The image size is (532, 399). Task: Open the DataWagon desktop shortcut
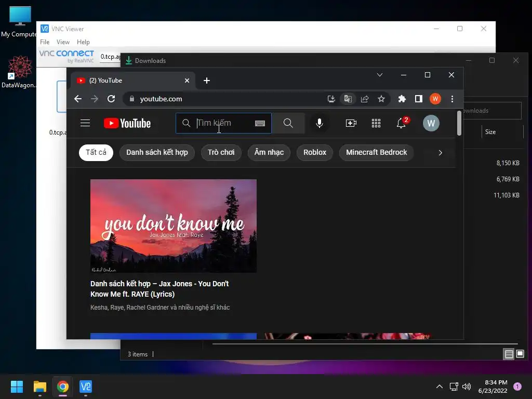pyautogui.click(x=20, y=72)
